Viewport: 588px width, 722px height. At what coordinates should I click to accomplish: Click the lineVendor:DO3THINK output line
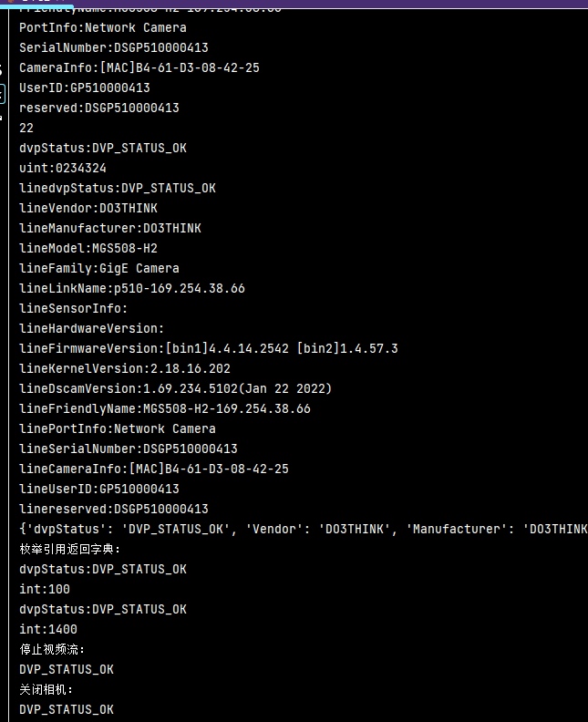tap(88, 208)
